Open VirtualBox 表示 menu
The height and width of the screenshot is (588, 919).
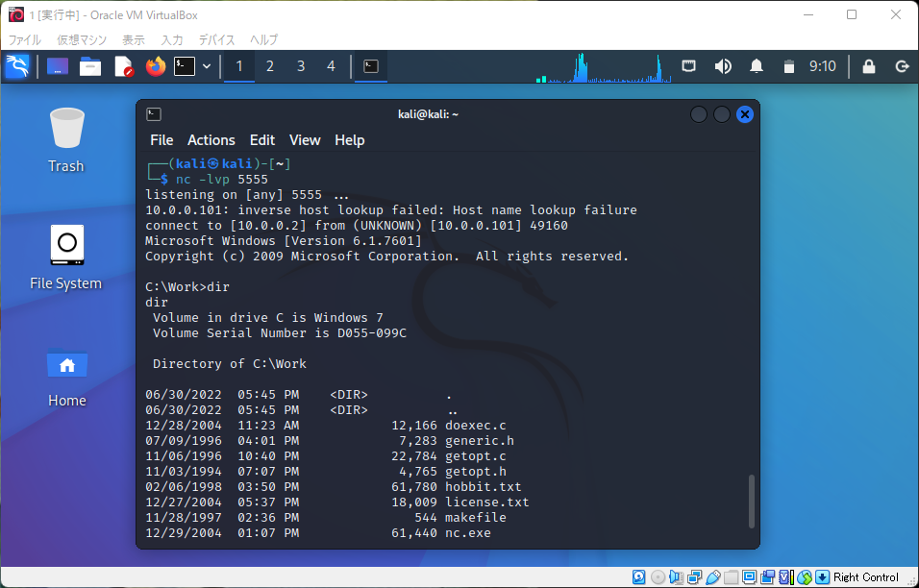(x=133, y=39)
